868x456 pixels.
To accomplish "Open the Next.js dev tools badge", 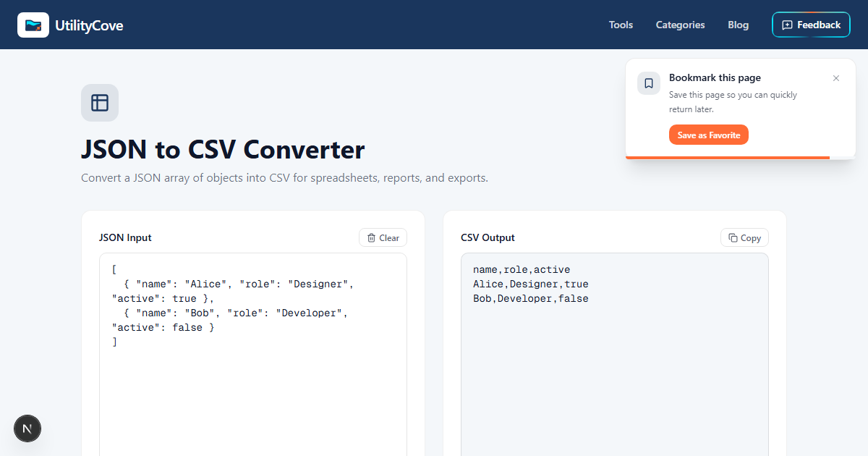I will (27, 428).
